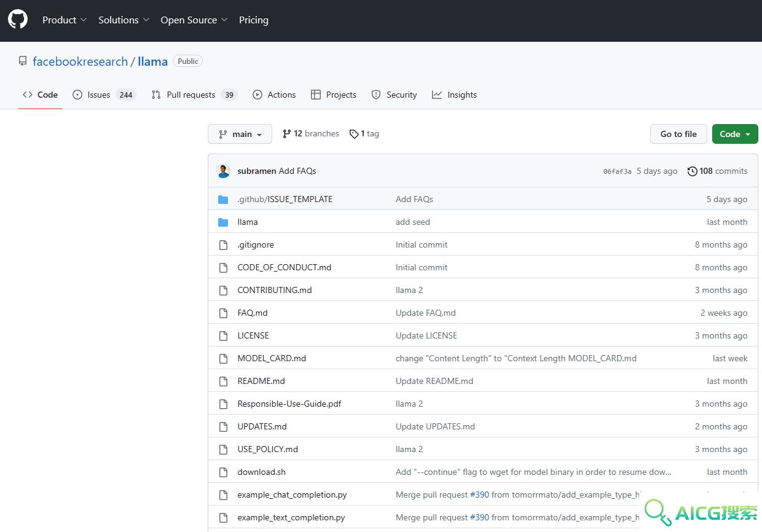Open MODEL_CARD.md
Image resolution: width=762 pixels, height=532 pixels.
click(272, 359)
